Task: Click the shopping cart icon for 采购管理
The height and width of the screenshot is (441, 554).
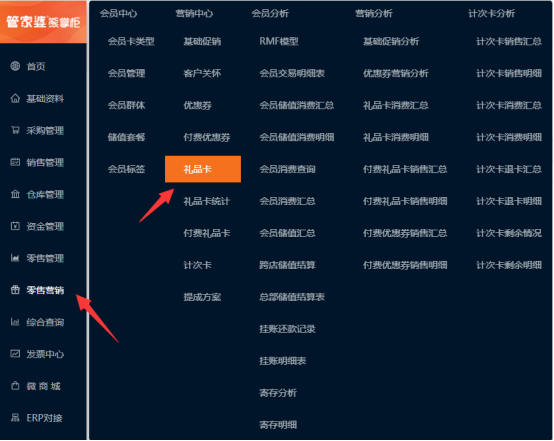Action: (15, 130)
